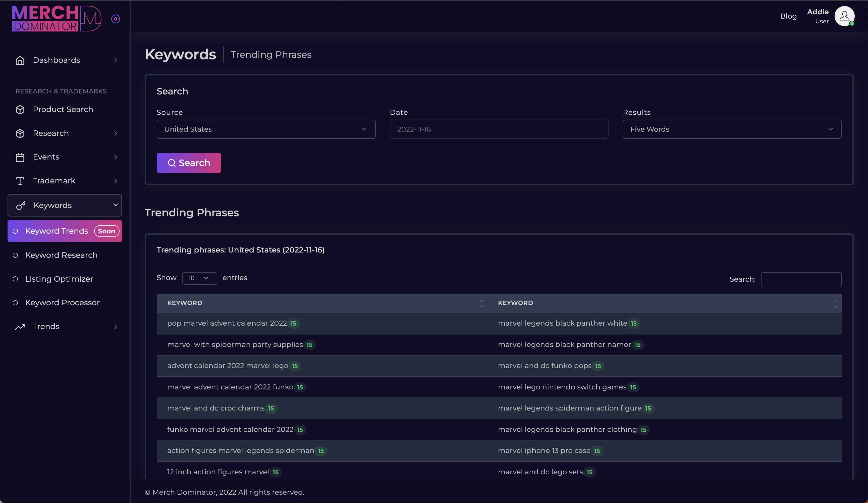This screenshot has width=868, height=503.
Task: Click the 15 badge beside 'marvel and dc croc charms'
Action: pyautogui.click(x=271, y=409)
